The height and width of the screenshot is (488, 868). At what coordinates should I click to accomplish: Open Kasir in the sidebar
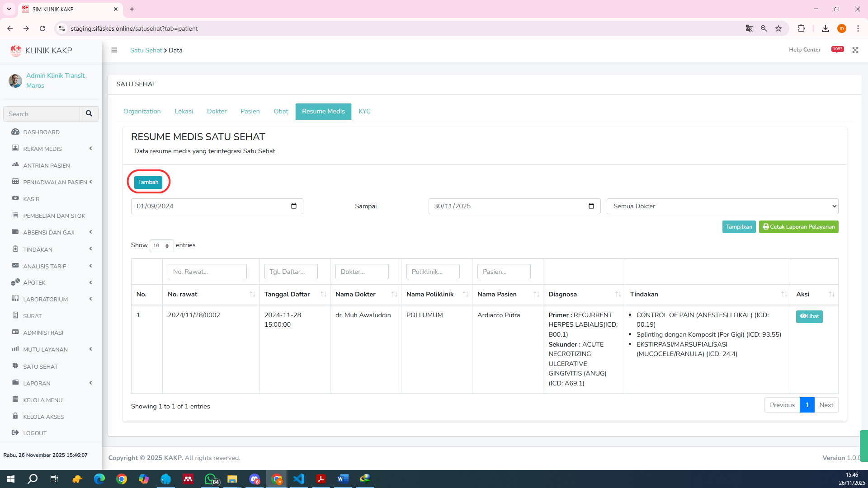click(31, 199)
